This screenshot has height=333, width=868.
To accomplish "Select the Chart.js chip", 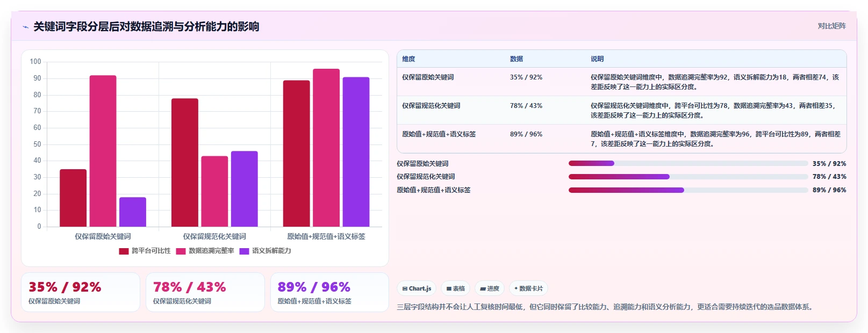I will [417, 288].
